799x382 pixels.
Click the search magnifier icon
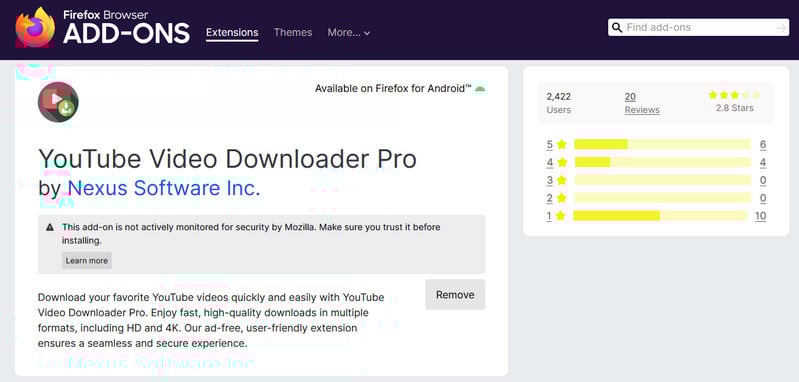617,28
